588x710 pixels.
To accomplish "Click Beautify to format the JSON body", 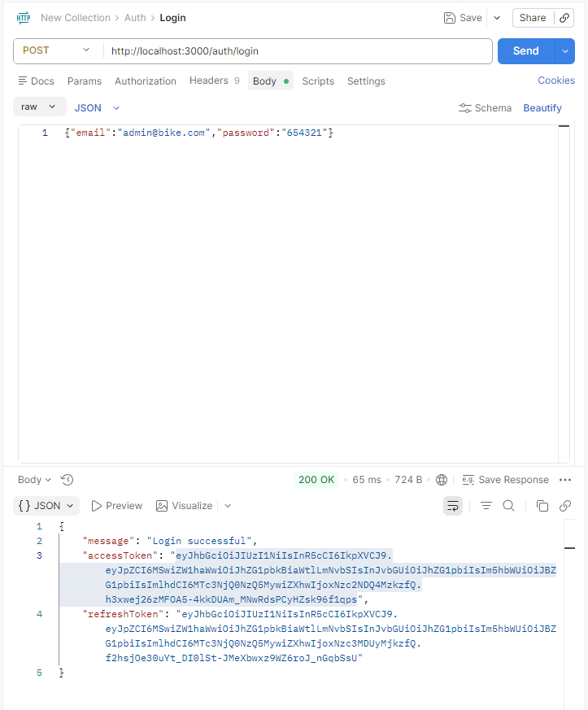I will click(x=542, y=108).
